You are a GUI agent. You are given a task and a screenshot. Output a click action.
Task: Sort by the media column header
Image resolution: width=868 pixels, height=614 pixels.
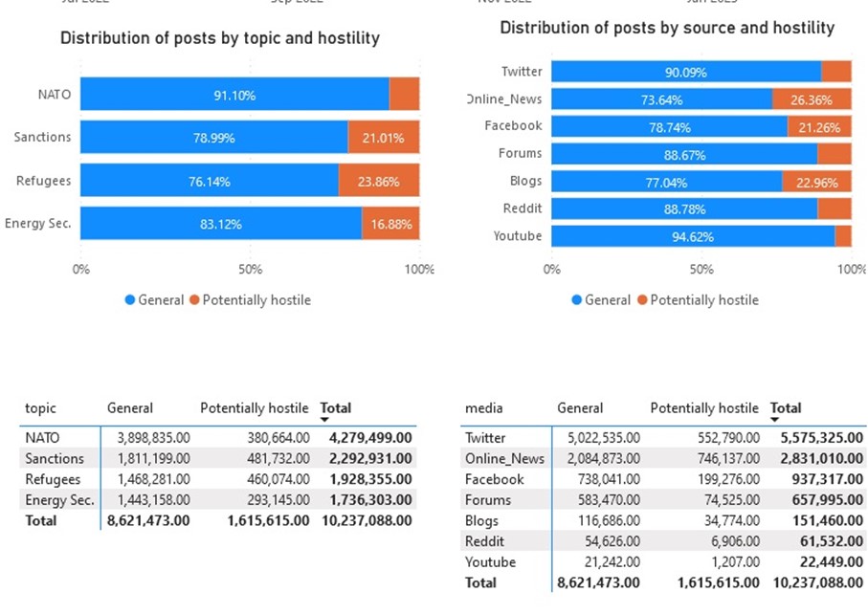point(484,408)
